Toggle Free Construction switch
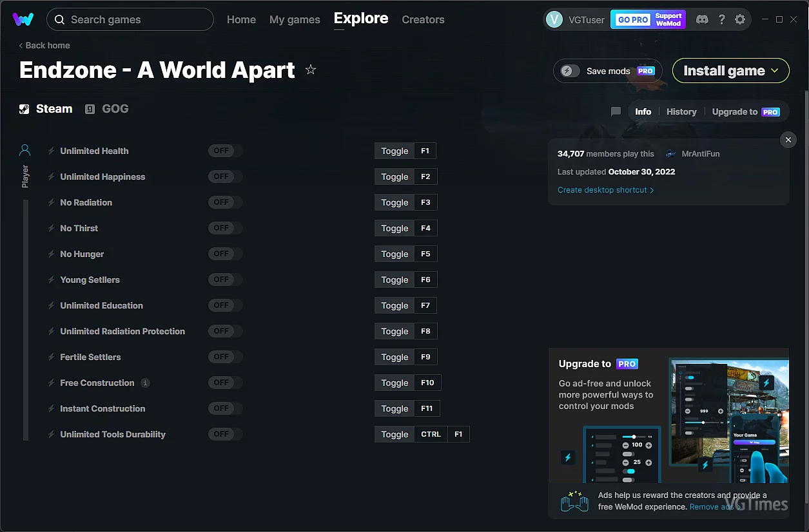This screenshot has width=809, height=532. point(225,383)
